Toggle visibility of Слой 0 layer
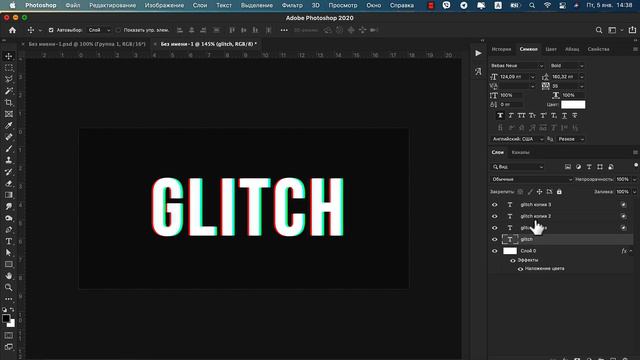Screen dimensions: 640x360 coord(495,251)
